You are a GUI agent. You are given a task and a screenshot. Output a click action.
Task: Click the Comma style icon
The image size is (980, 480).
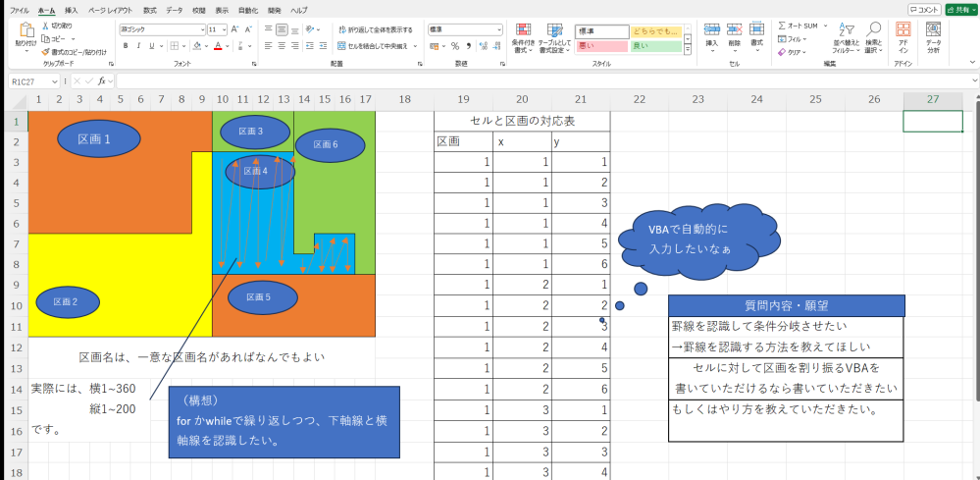click(x=469, y=45)
